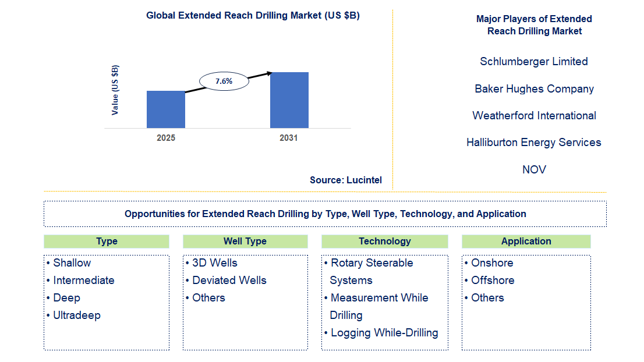Image resolution: width=644 pixels, height=362 pixels.
Task: Select 'Offshore' under Application
Action: (493, 281)
